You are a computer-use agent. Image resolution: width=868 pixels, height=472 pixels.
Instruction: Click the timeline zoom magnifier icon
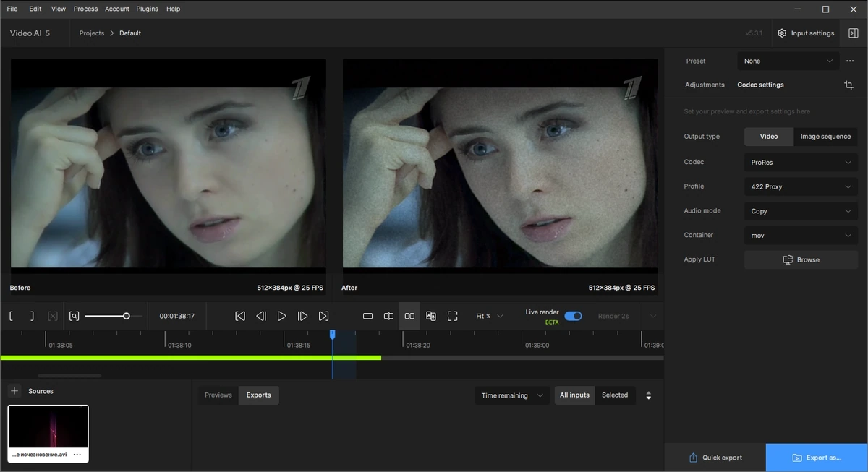74,316
